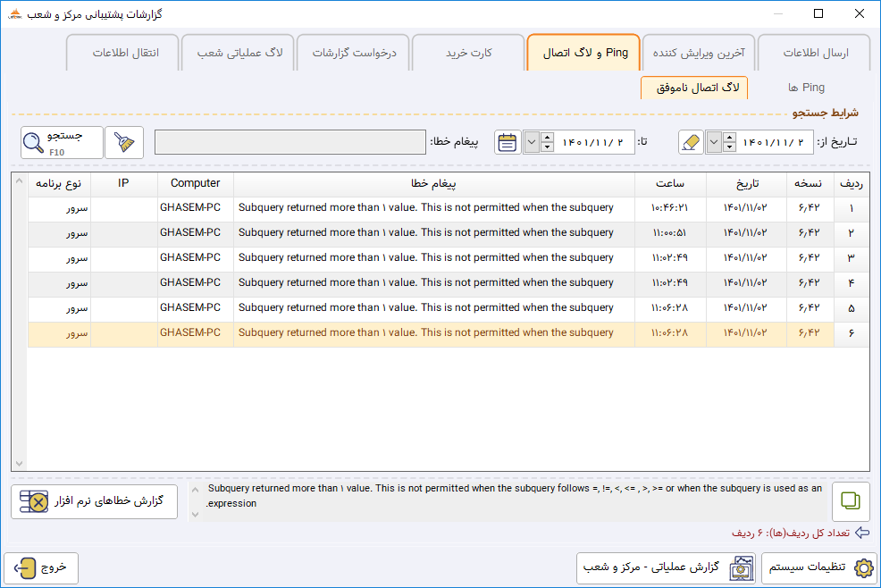This screenshot has width=881, height=588.
Task: Select the لاگ اتصال ناموفق sub-tab
Action: [x=694, y=88]
